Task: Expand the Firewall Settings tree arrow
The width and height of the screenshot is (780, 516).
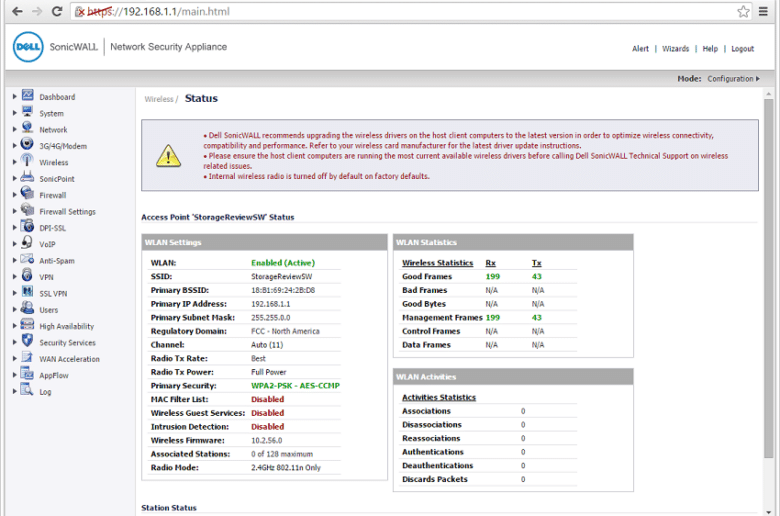Action: (x=14, y=211)
